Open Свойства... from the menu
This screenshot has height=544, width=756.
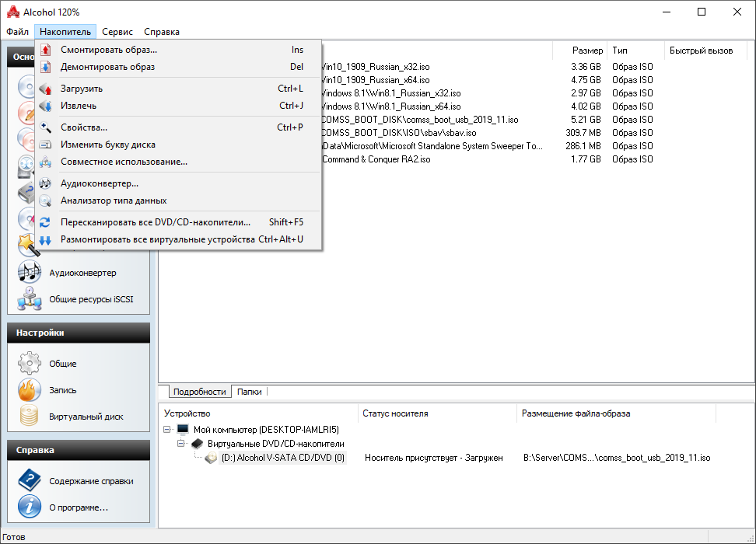point(178,127)
